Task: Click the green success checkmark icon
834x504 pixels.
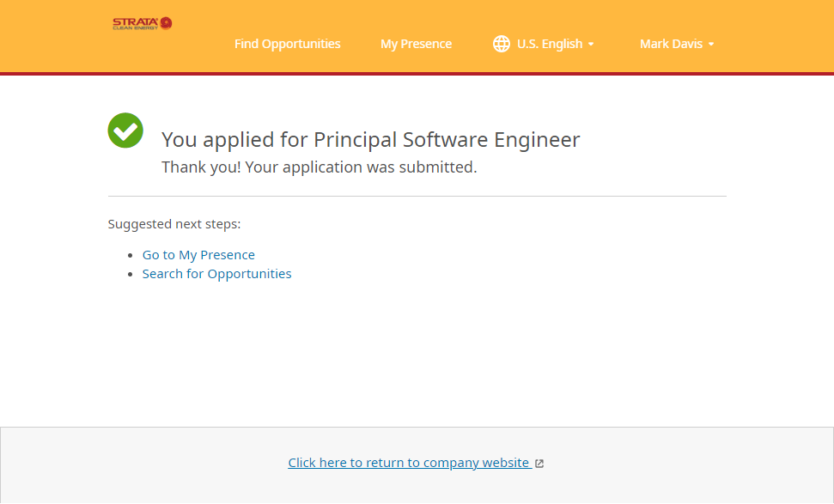Action: tap(125, 131)
